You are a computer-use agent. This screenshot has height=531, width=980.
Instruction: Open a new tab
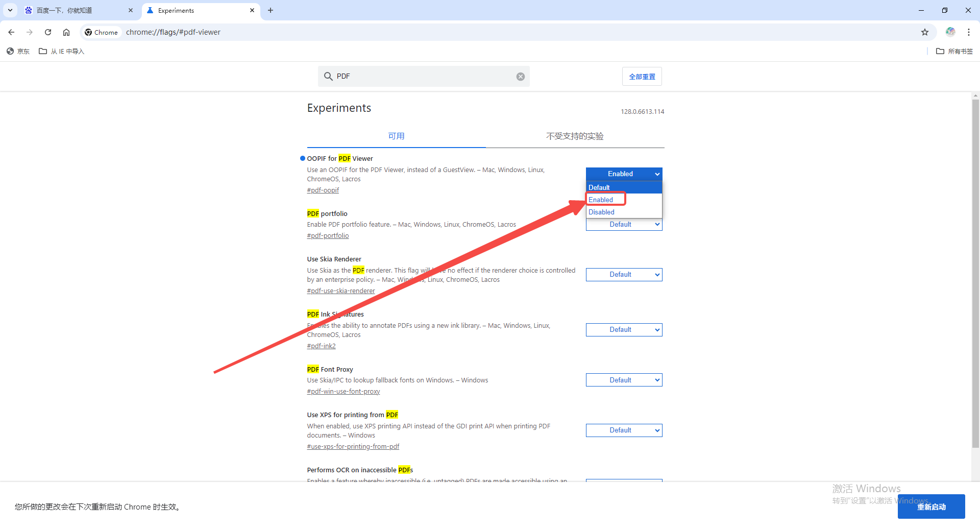coord(271,10)
